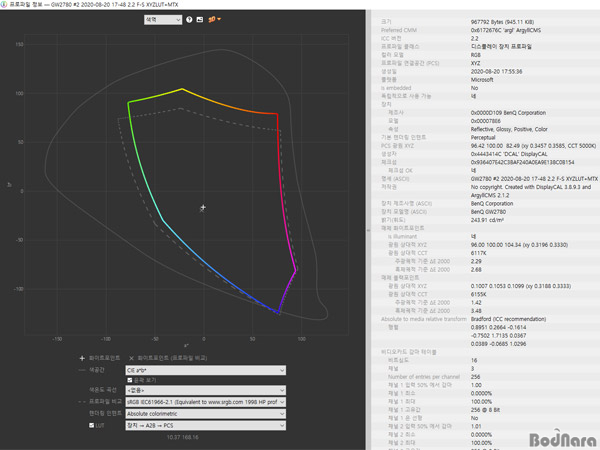Select the '6117K' CCT value
This screenshot has height=450, width=600.
[478, 253]
